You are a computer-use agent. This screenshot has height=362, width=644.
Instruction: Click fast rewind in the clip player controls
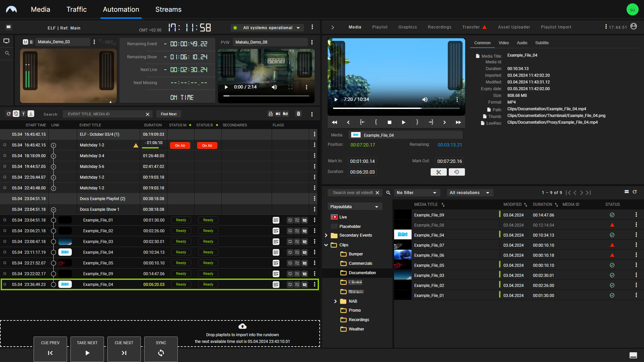tap(334, 122)
